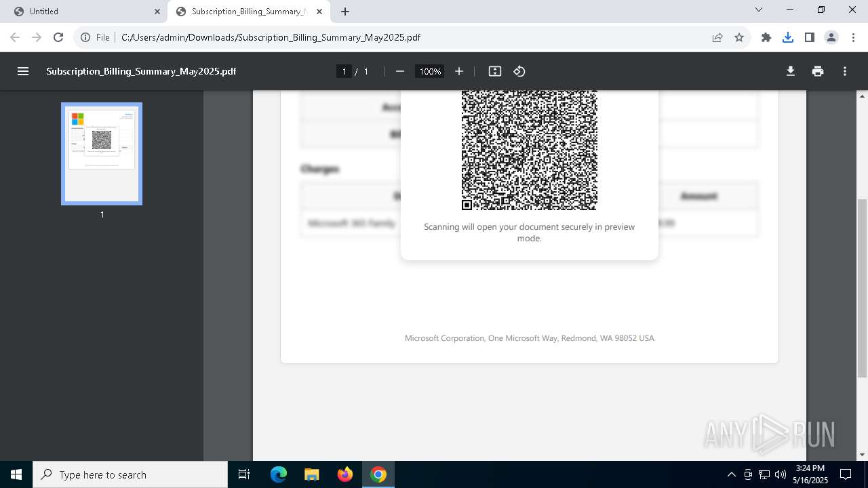Launch Microsoft Edge from taskbar
Image resolution: width=868 pixels, height=488 pixels.
(279, 474)
